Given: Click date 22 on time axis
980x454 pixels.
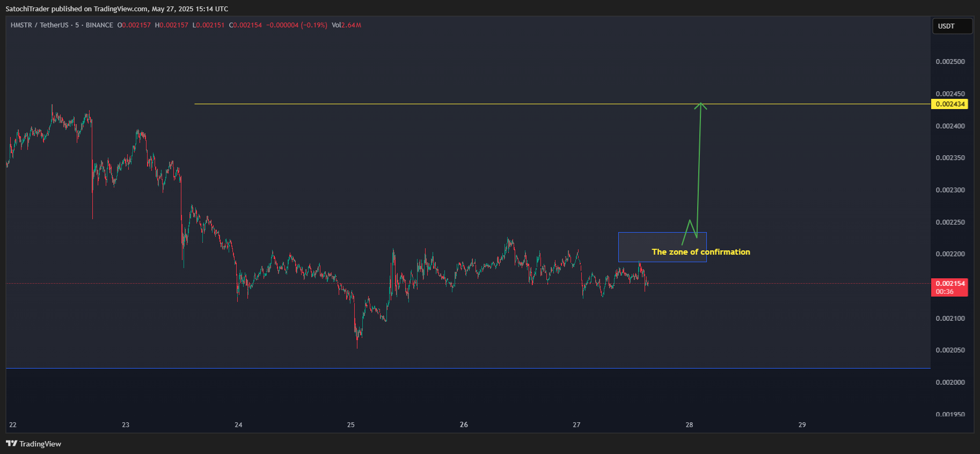Looking at the screenshot, I should (x=13, y=425).
